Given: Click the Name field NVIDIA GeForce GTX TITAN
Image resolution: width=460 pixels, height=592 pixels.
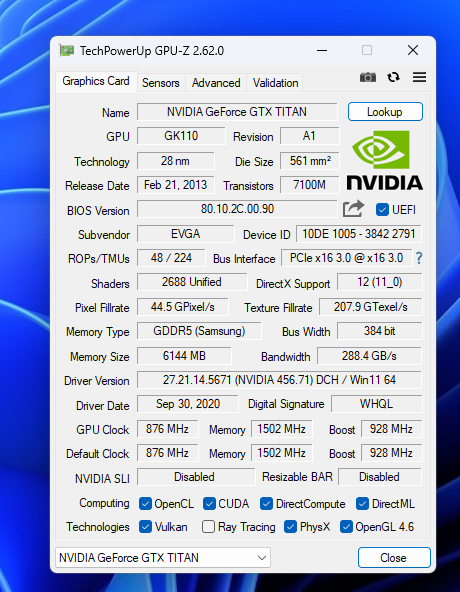Looking at the screenshot, I should click(237, 112).
